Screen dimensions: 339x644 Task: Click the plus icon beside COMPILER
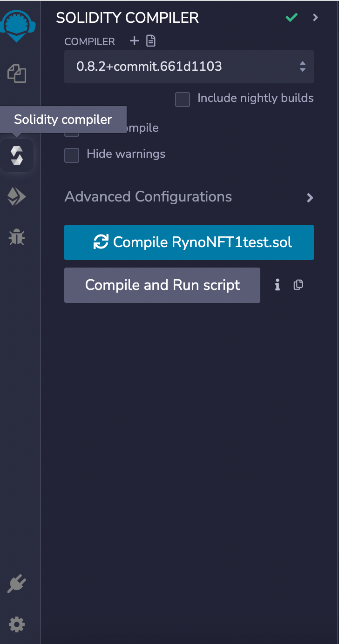(x=134, y=41)
